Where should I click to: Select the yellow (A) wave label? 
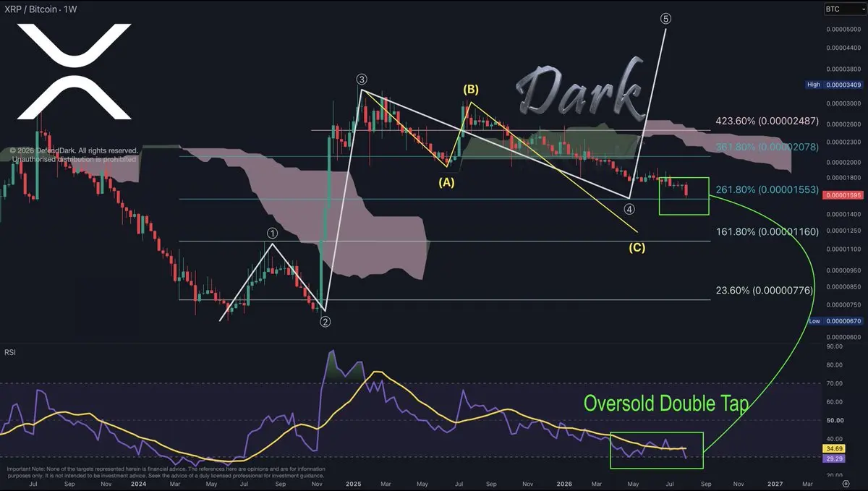click(x=446, y=184)
